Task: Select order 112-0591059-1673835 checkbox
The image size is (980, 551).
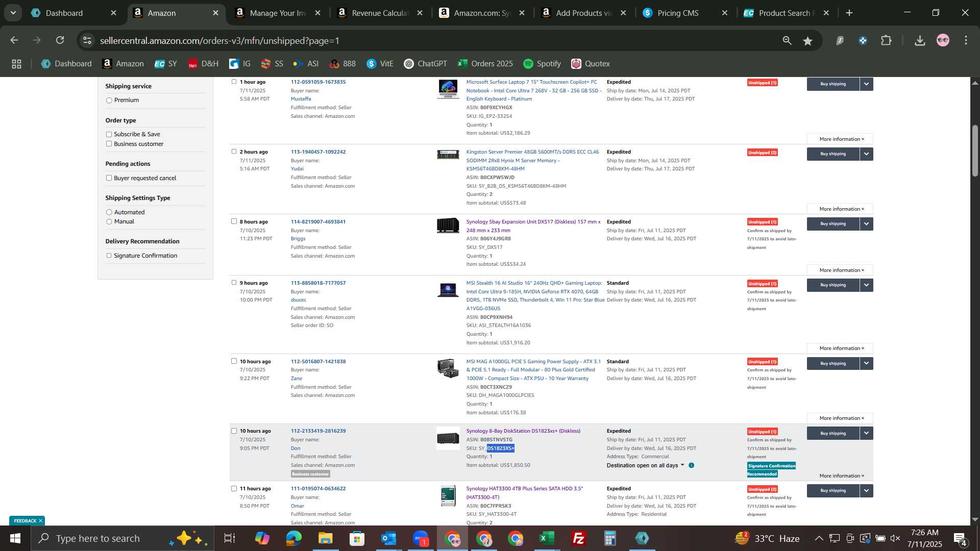Action: [x=234, y=82]
